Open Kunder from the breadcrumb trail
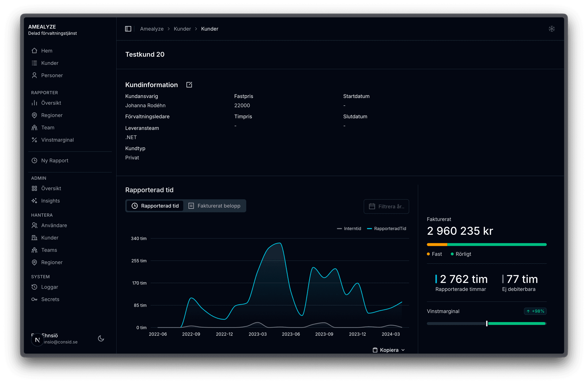This screenshot has width=588, height=384. click(182, 29)
